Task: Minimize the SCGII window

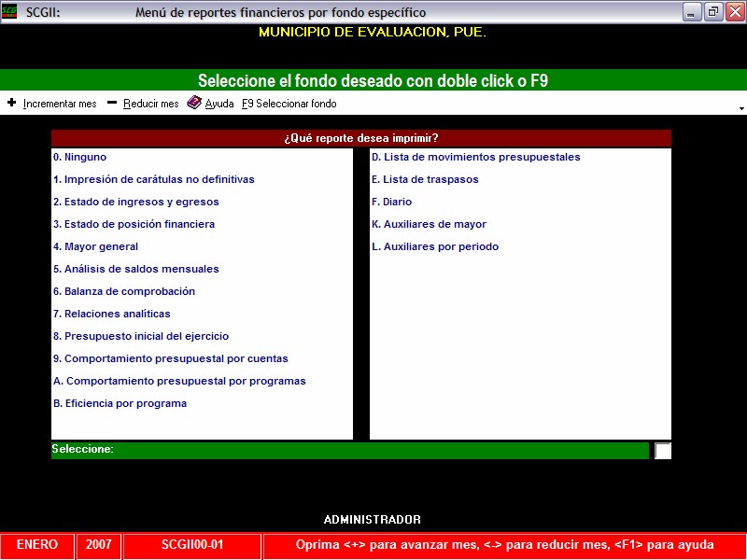Action: pyautogui.click(x=692, y=12)
